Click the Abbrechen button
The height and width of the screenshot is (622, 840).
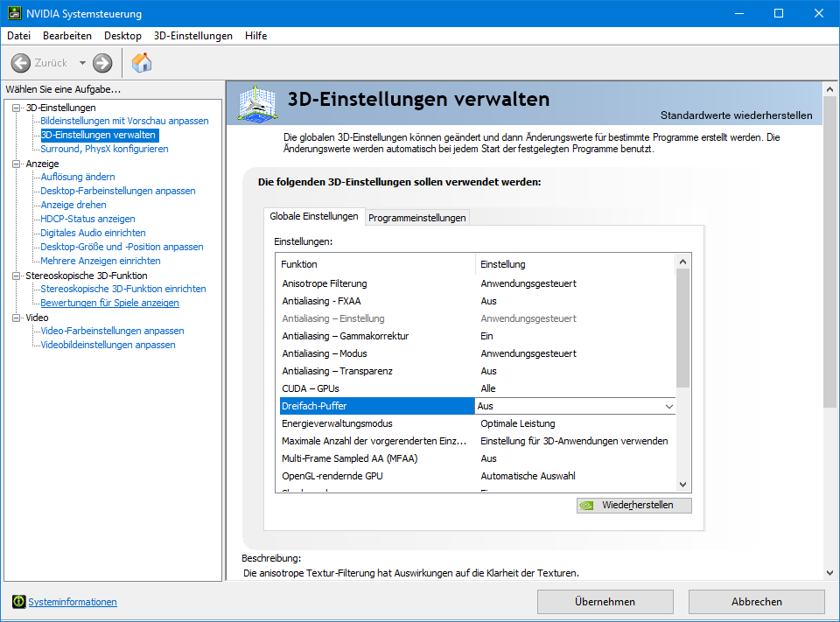coord(756,602)
